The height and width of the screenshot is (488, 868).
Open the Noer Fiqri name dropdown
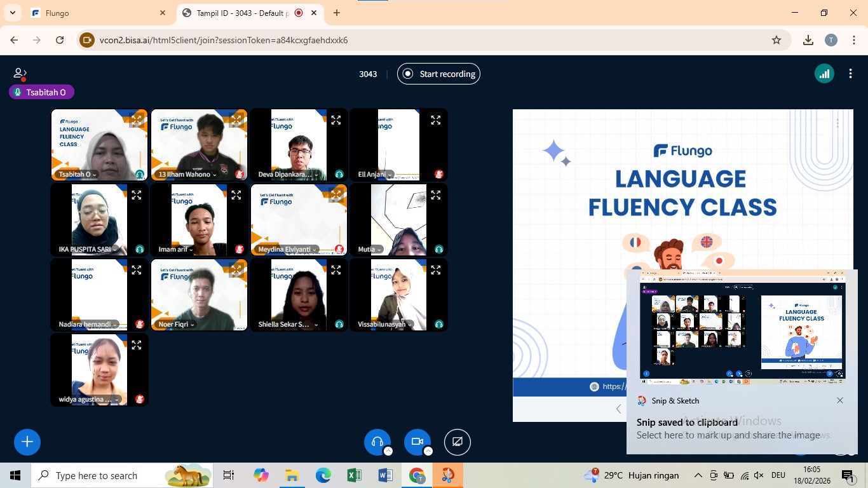pyautogui.click(x=177, y=324)
